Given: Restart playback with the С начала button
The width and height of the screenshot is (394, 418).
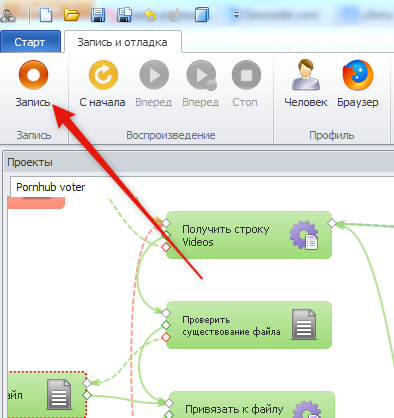Looking at the screenshot, I should [102, 84].
